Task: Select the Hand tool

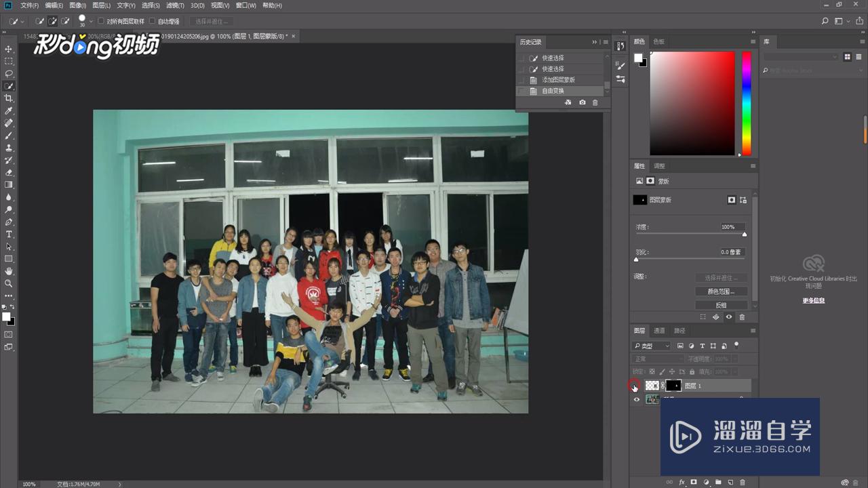Action: coord(9,271)
